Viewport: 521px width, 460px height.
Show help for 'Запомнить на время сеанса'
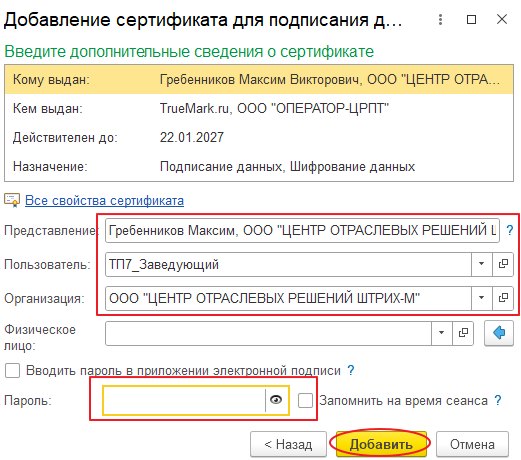pyautogui.click(x=498, y=400)
